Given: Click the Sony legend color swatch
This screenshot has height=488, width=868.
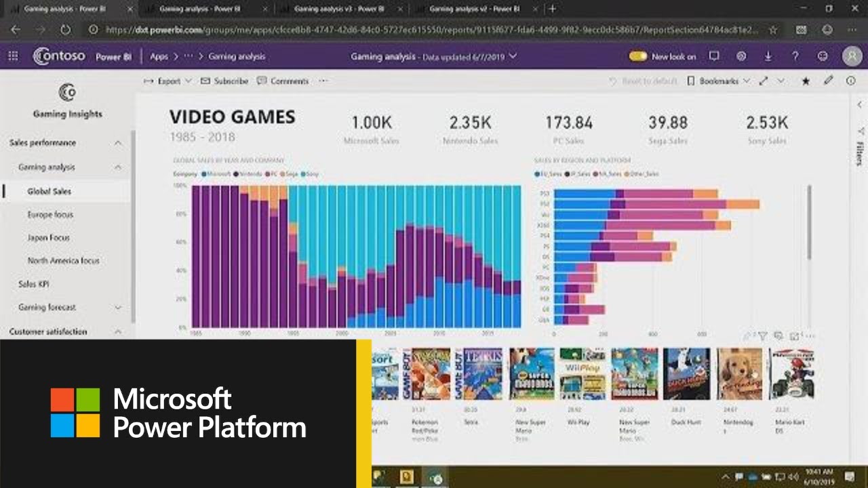Looking at the screenshot, I should click(x=302, y=174).
